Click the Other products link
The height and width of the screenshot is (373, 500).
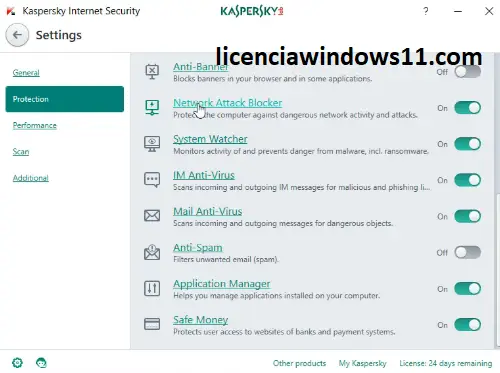click(x=299, y=363)
